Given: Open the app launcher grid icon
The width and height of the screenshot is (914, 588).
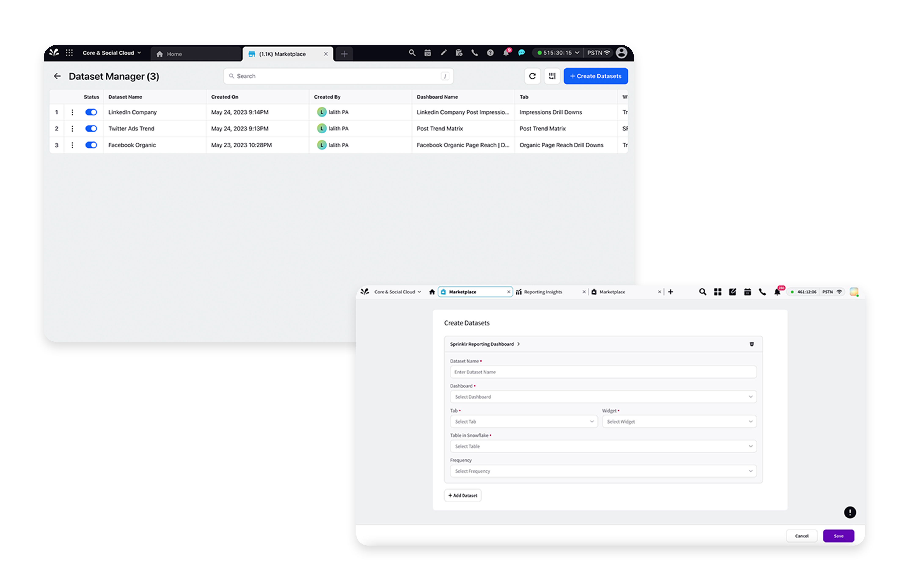Looking at the screenshot, I should [69, 53].
